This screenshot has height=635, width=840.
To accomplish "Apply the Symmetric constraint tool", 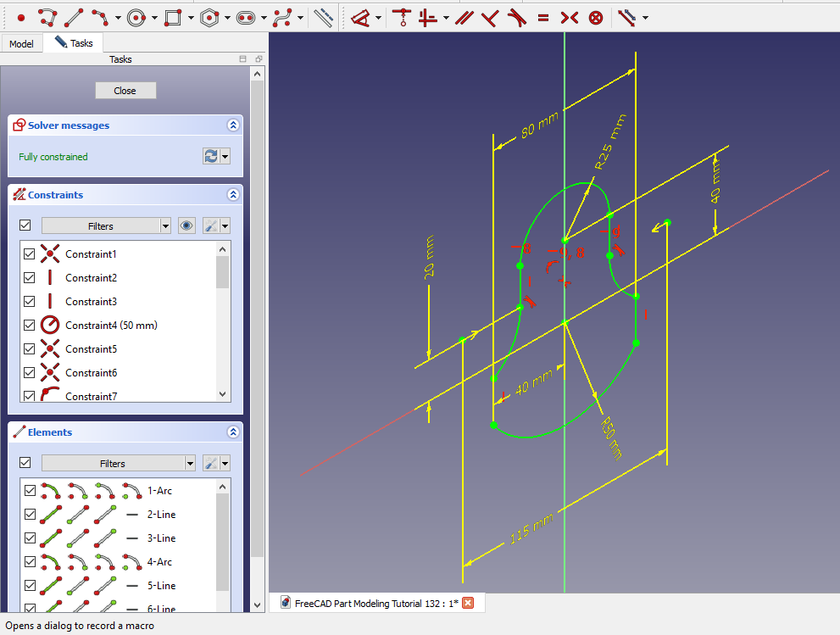I will coord(569,17).
